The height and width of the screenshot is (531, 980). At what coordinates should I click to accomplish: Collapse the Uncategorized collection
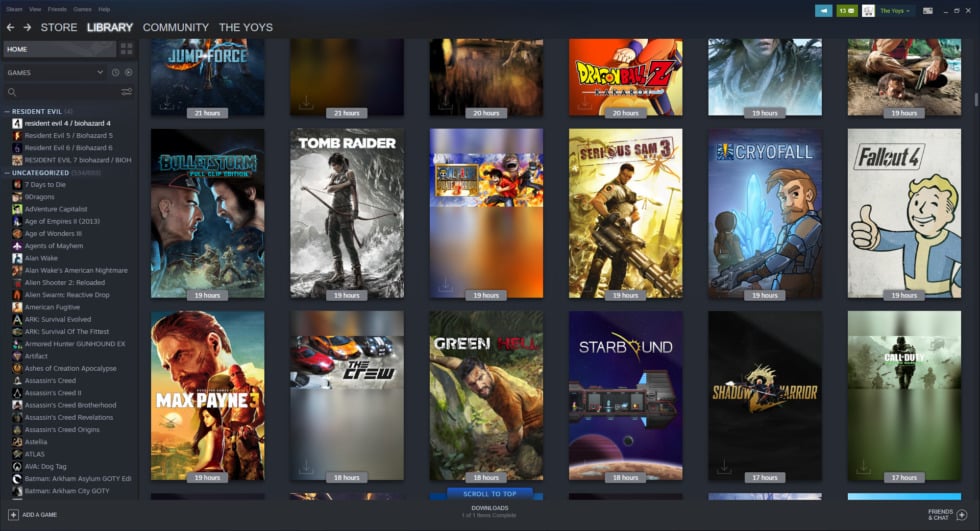[x=6, y=172]
